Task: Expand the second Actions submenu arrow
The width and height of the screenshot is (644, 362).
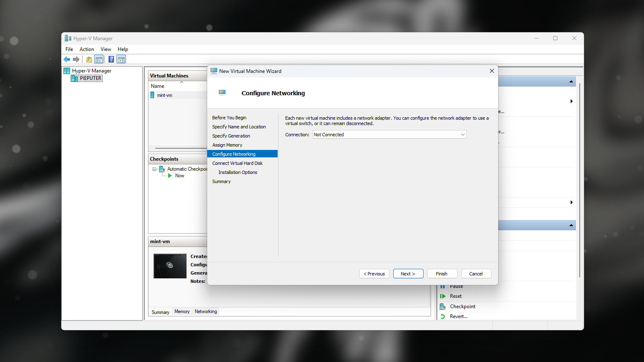Action: (571, 203)
